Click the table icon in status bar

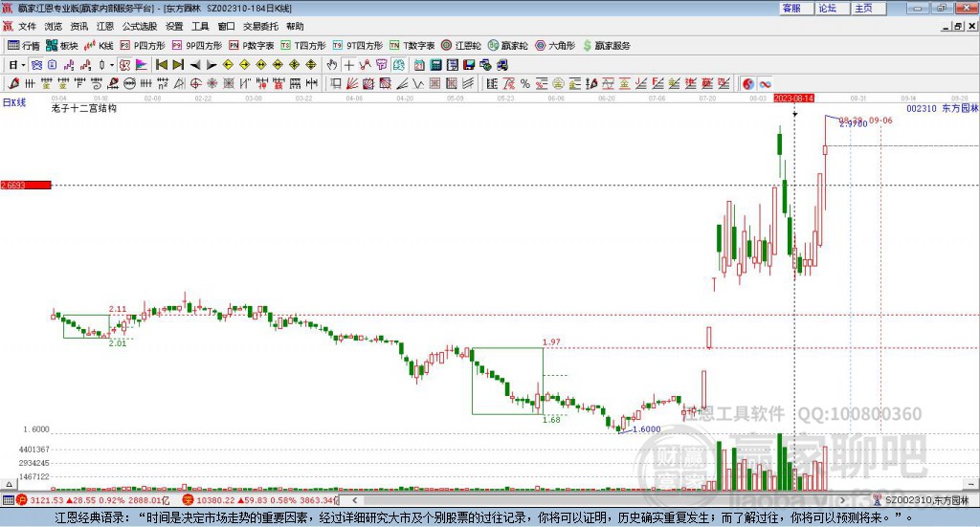[8, 500]
